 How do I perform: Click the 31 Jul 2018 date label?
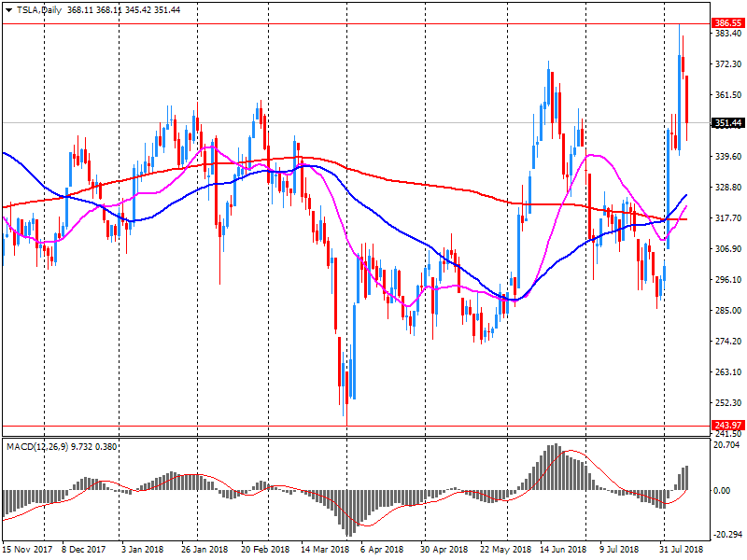point(682,550)
